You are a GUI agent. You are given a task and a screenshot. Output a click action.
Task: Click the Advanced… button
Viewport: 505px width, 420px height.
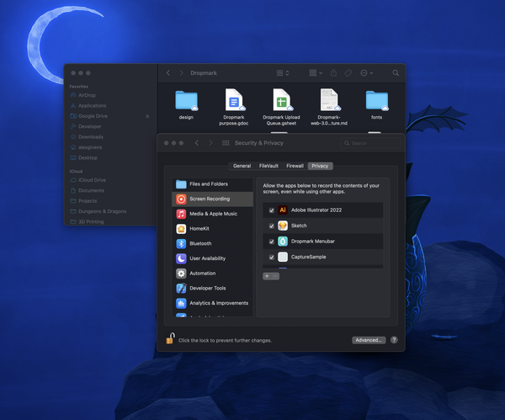(x=369, y=340)
